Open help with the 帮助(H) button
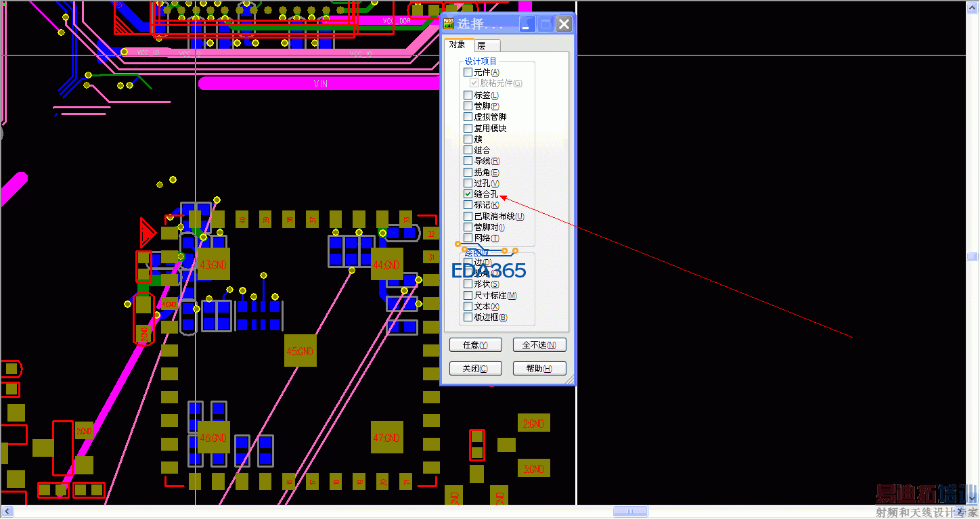The height and width of the screenshot is (519, 980). click(x=539, y=369)
